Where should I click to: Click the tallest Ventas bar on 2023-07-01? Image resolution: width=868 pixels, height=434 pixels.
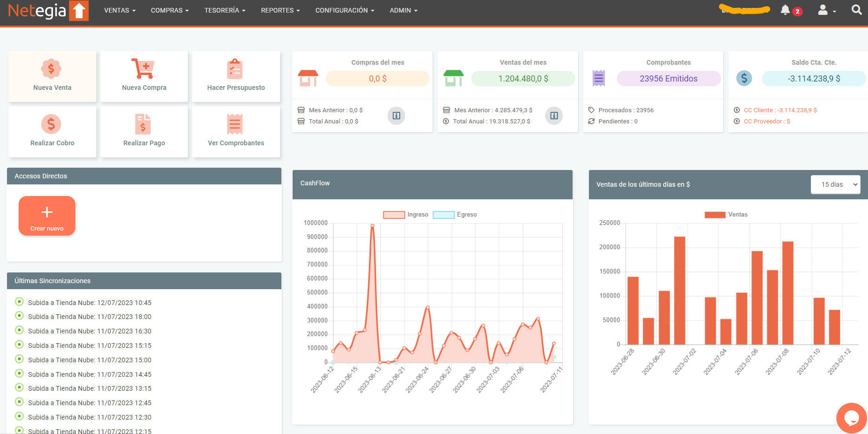(680, 291)
